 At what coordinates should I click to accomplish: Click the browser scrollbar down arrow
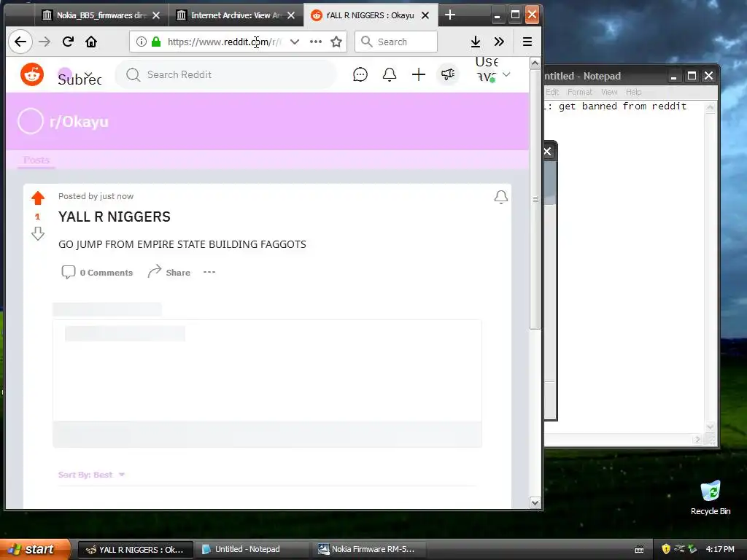click(535, 502)
